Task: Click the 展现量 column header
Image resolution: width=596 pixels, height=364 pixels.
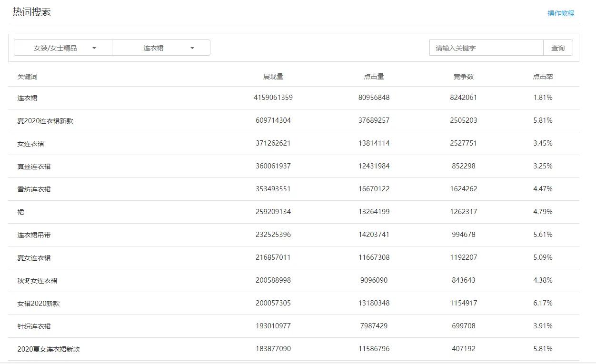Action: click(273, 77)
